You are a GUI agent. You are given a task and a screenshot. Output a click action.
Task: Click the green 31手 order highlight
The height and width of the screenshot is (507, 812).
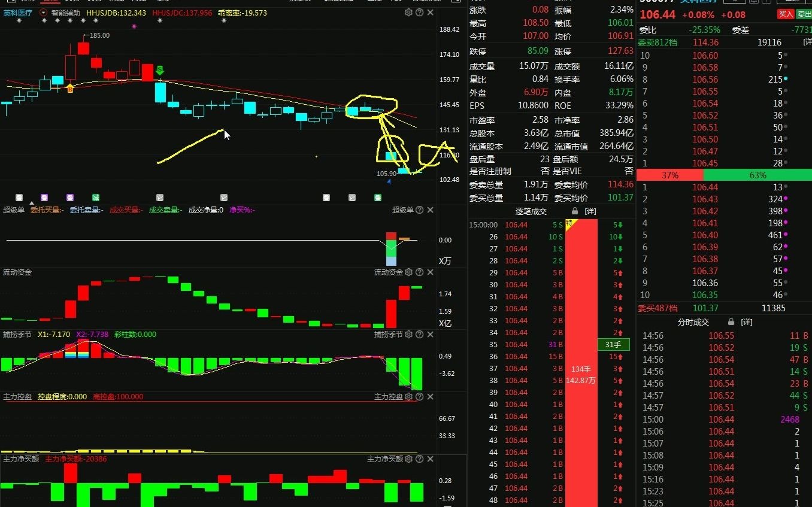pyautogui.click(x=613, y=344)
